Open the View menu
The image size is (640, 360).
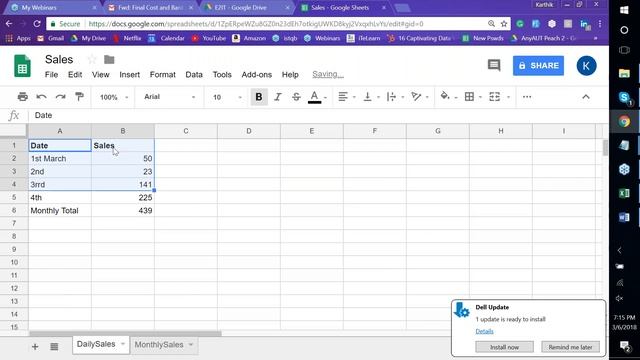click(x=100, y=75)
